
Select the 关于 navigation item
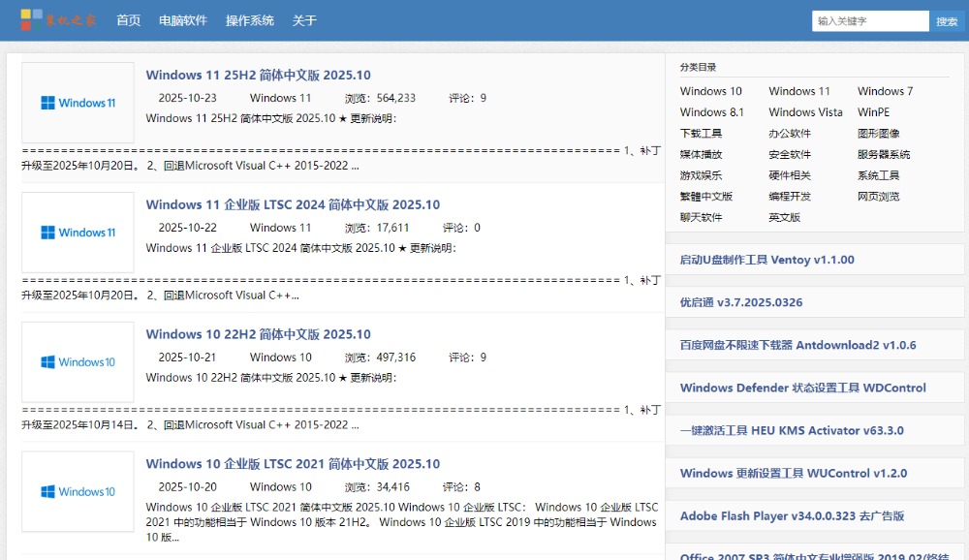pyautogui.click(x=304, y=20)
